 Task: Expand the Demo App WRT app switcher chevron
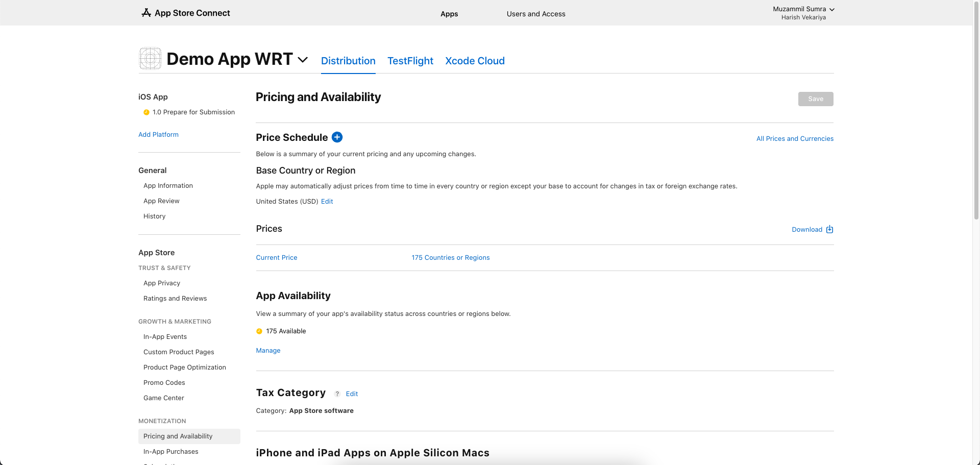click(303, 60)
